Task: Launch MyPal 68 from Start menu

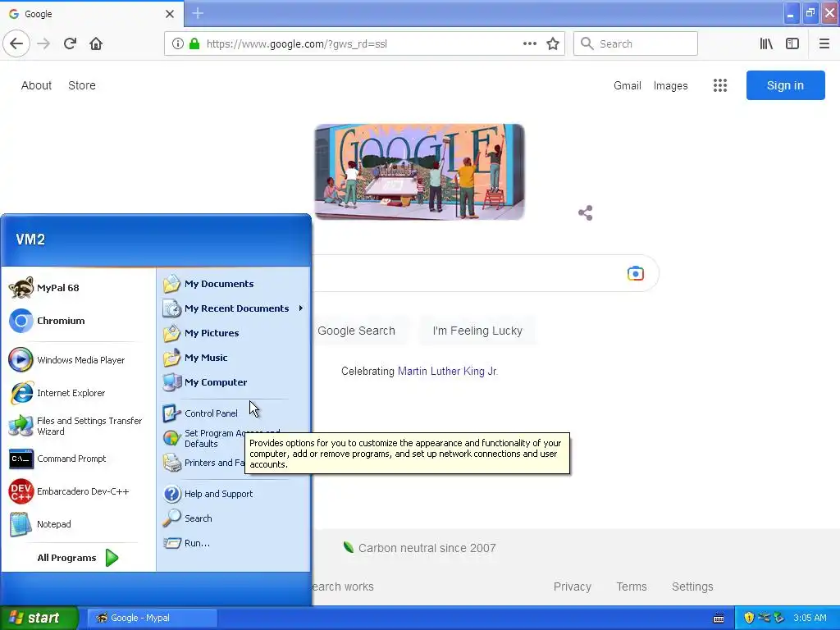Action: point(79,288)
